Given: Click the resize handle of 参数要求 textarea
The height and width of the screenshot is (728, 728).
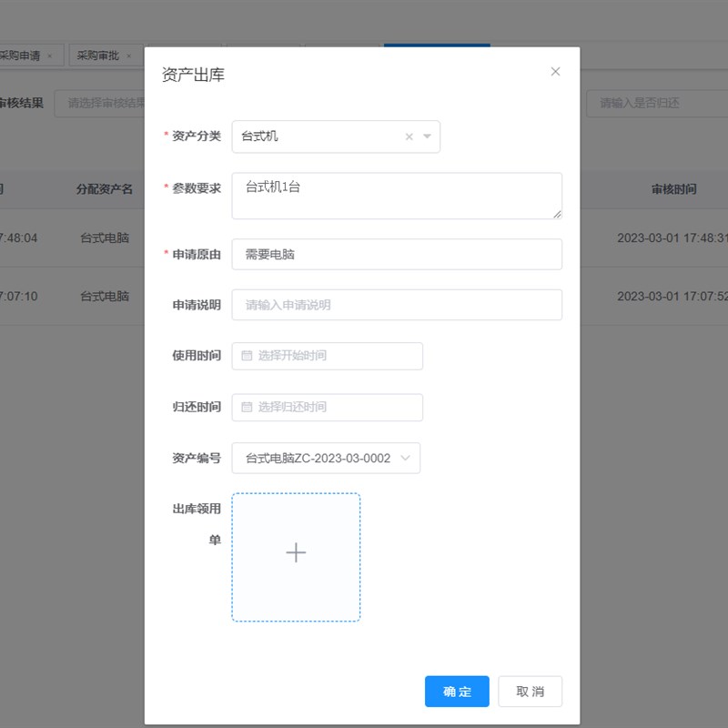Looking at the screenshot, I should pyautogui.click(x=557, y=214).
